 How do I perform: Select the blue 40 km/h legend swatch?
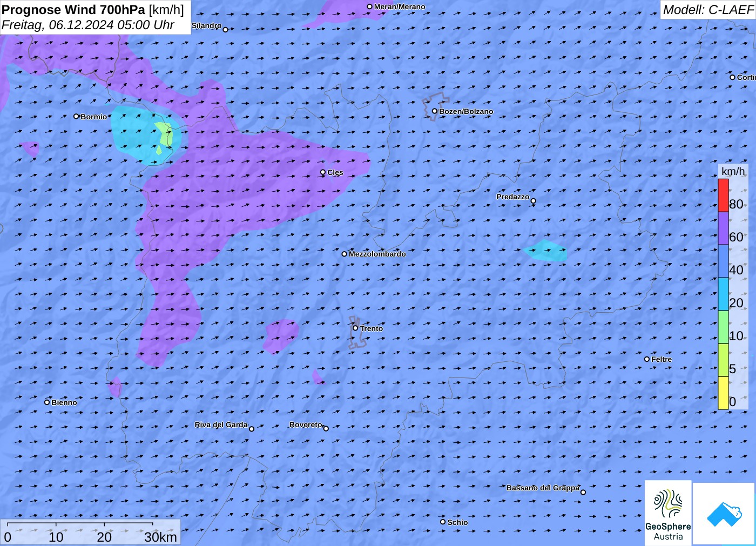click(x=723, y=261)
